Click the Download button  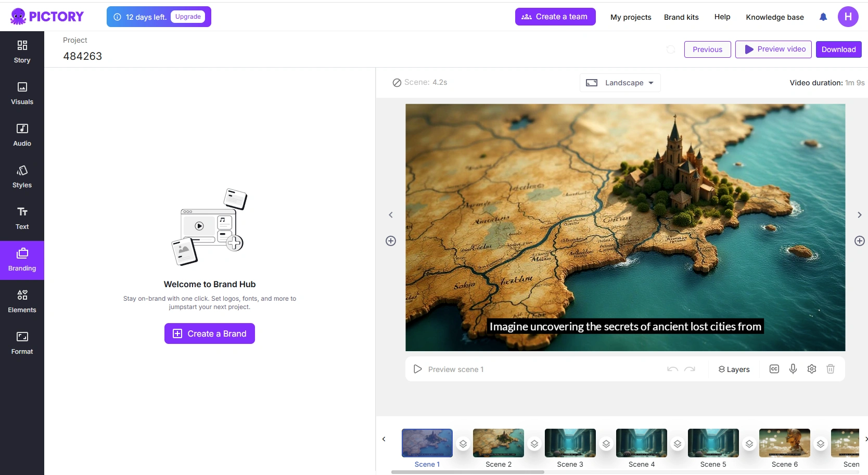click(x=838, y=49)
